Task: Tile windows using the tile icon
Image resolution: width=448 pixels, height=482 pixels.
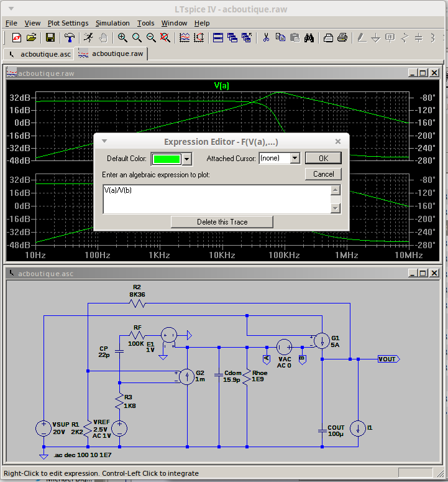Action: [218, 38]
